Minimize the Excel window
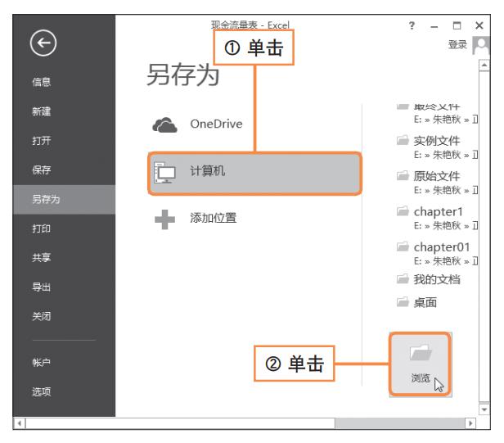The image size is (504, 443). 434,26
